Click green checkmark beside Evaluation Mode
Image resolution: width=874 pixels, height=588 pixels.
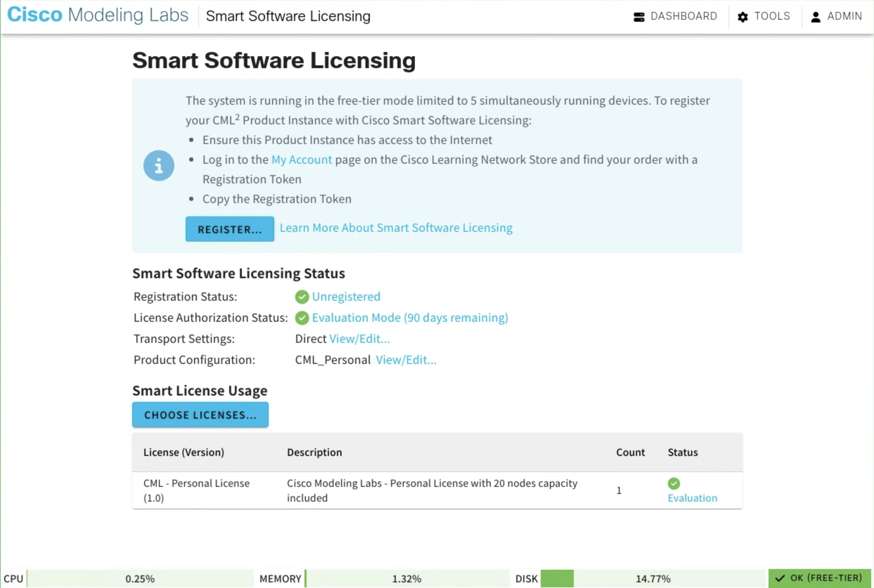pos(302,318)
